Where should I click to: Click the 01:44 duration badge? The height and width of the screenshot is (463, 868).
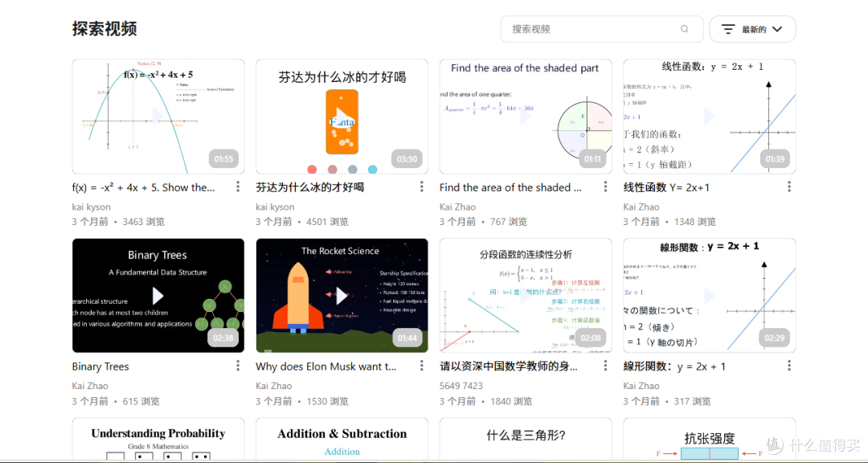pos(407,338)
